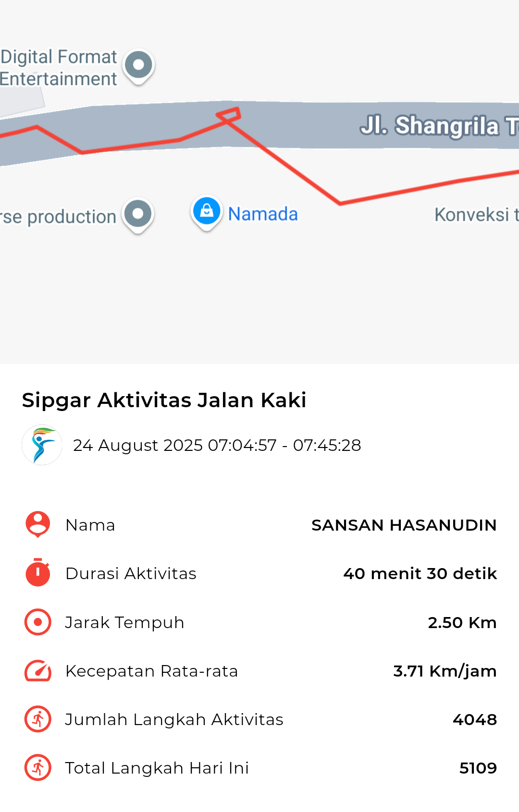Tap the runner icon for Total Langkah Hari Ini

pos(37,767)
